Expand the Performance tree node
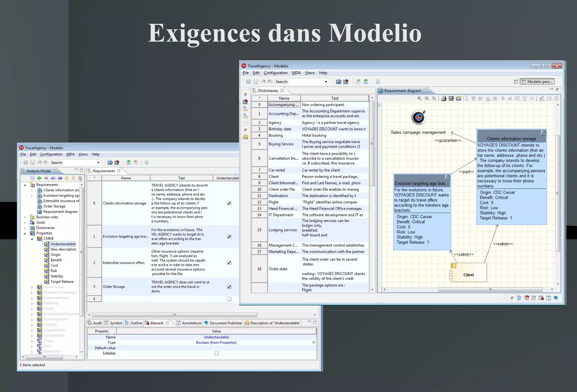This screenshot has height=392, width=577. click(x=32, y=287)
